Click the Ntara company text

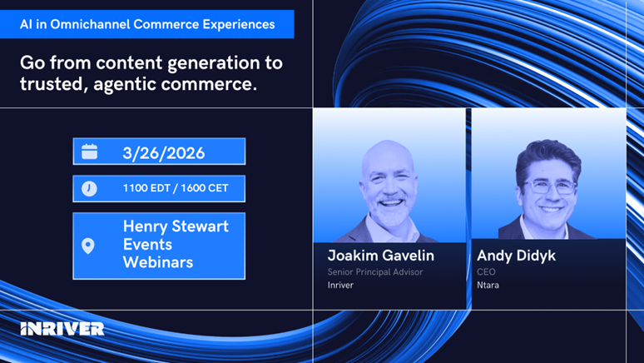488,285
